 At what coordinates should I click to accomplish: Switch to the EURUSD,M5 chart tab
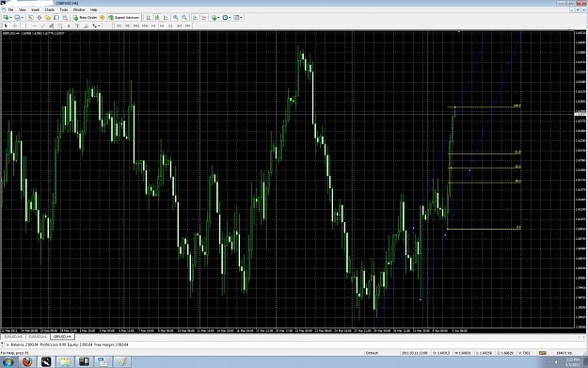(13, 337)
